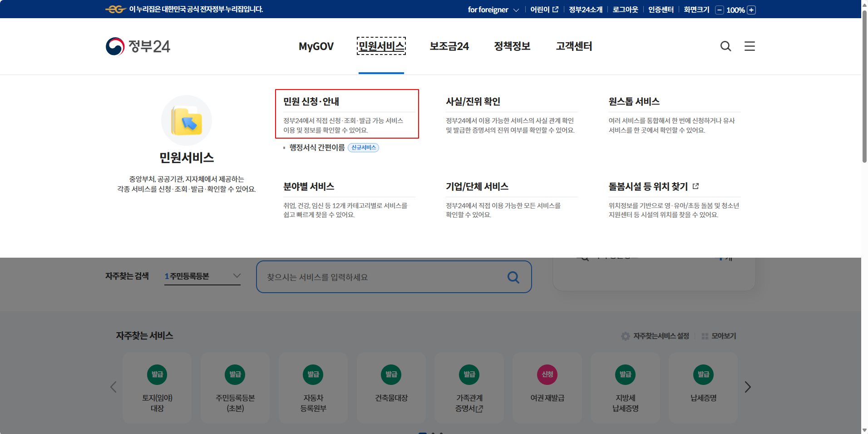Decrease screen size with minus icon
Image resolution: width=868 pixels, height=434 pixels.
pos(720,10)
